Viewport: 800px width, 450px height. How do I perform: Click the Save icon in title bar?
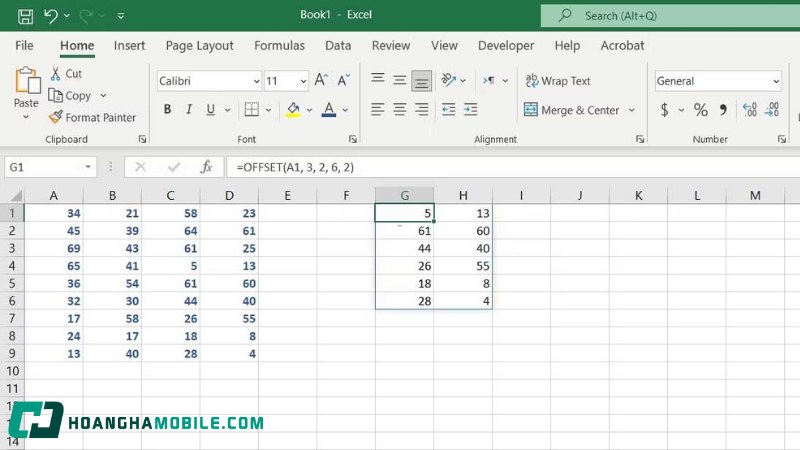25,16
